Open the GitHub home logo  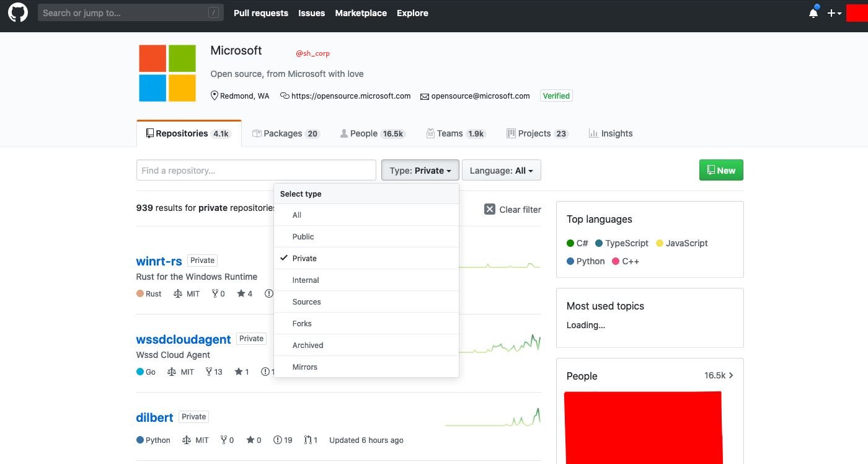click(17, 12)
